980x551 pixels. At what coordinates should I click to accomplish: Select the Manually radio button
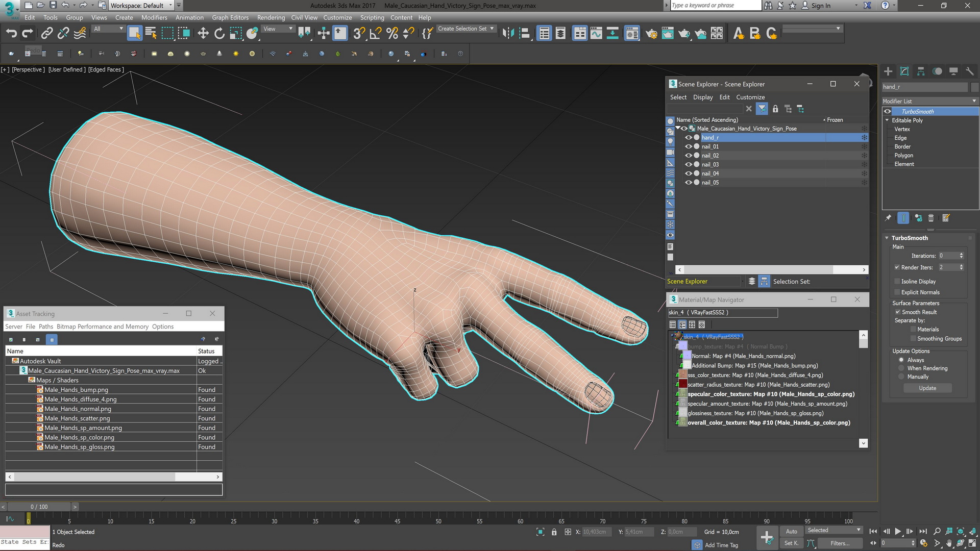(901, 377)
